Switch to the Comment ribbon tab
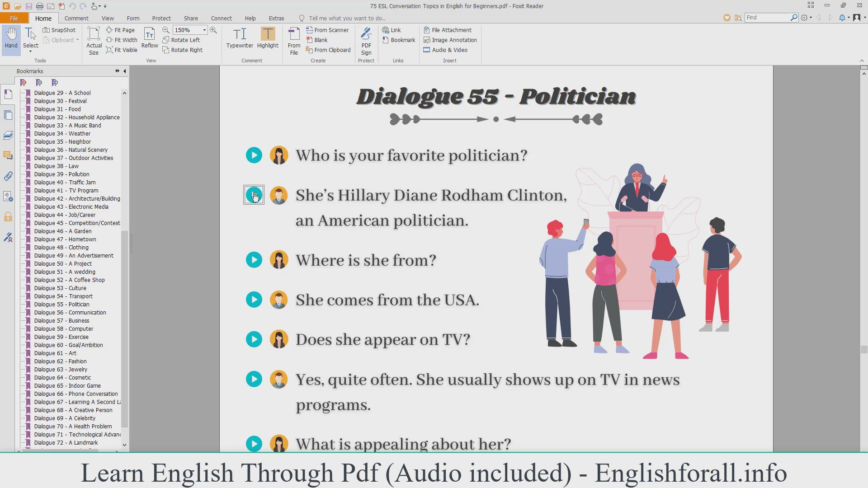Image resolution: width=868 pixels, height=488 pixels. [x=76, y=18]
